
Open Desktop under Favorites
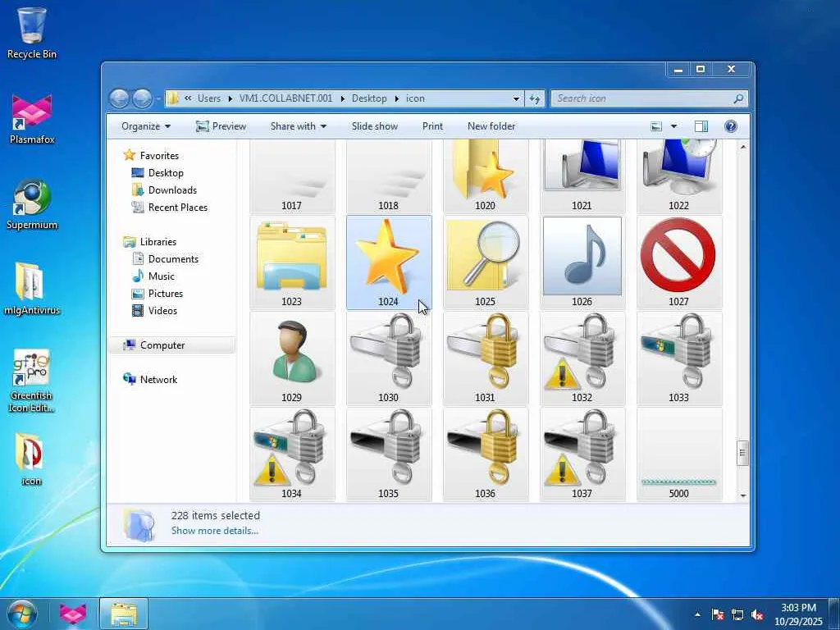166,173
